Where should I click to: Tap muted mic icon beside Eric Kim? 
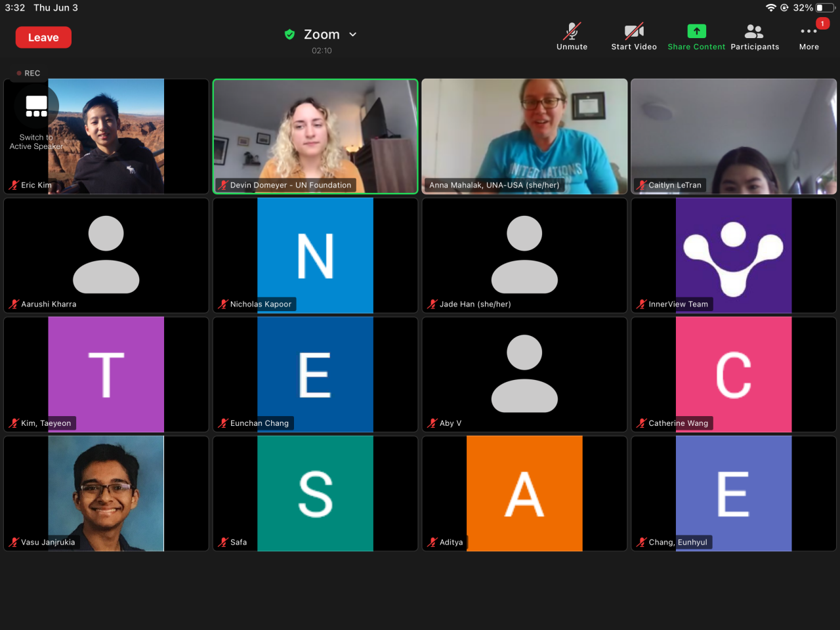[x=14, y=185]
